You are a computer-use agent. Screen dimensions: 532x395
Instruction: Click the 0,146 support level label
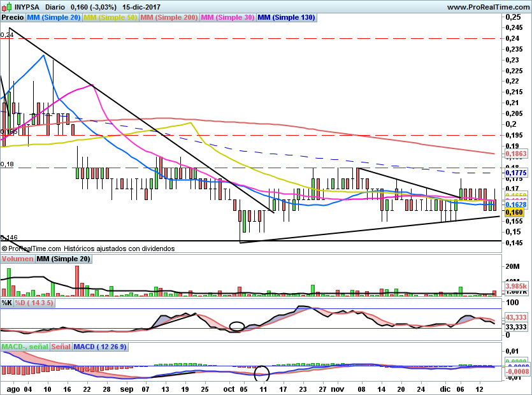point(9,237)
